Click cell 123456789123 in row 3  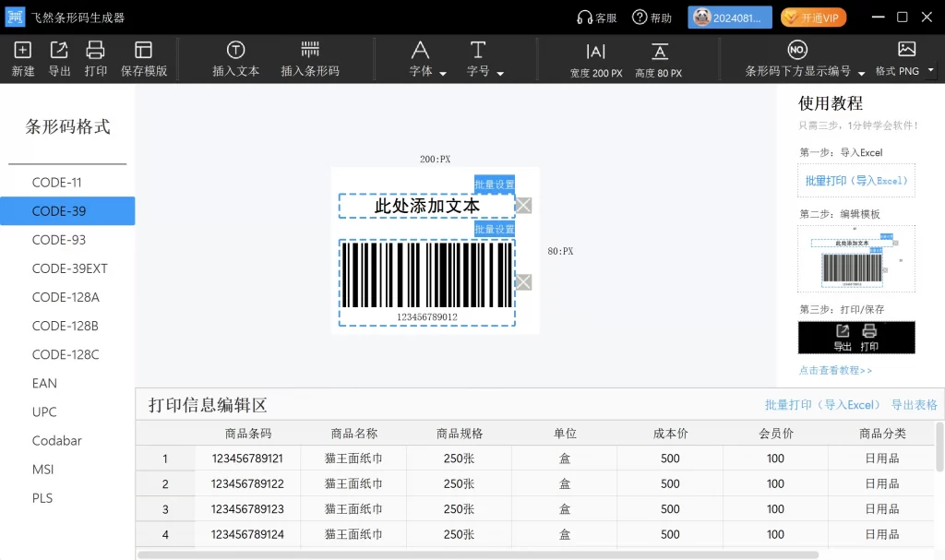click(x=247, y=509)
